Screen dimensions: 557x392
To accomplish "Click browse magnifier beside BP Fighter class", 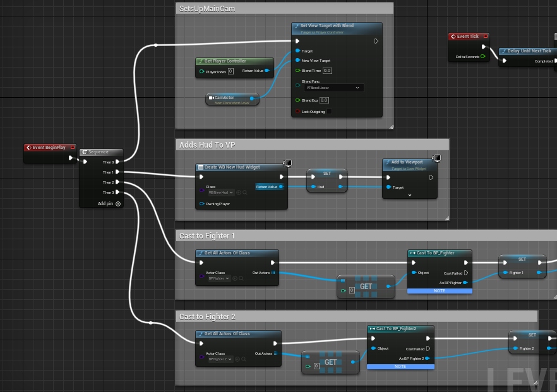I will pyautogui.click(x=241, y=278).
